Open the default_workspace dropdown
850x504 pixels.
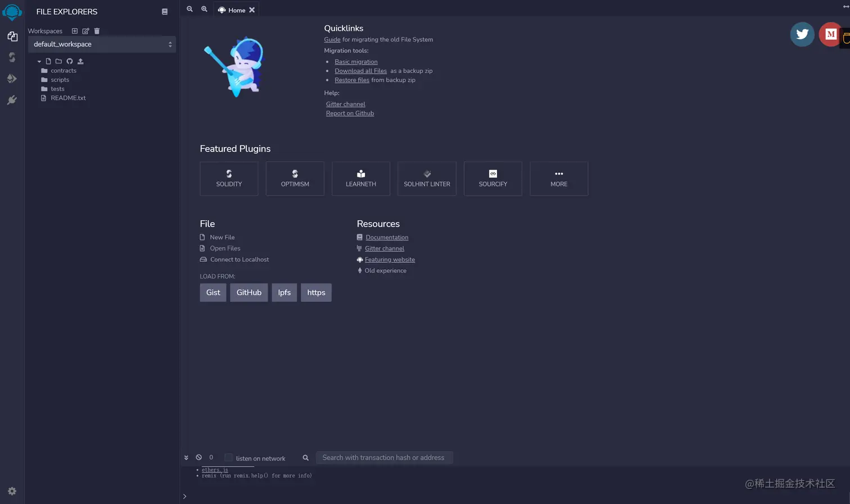point(102,44)
